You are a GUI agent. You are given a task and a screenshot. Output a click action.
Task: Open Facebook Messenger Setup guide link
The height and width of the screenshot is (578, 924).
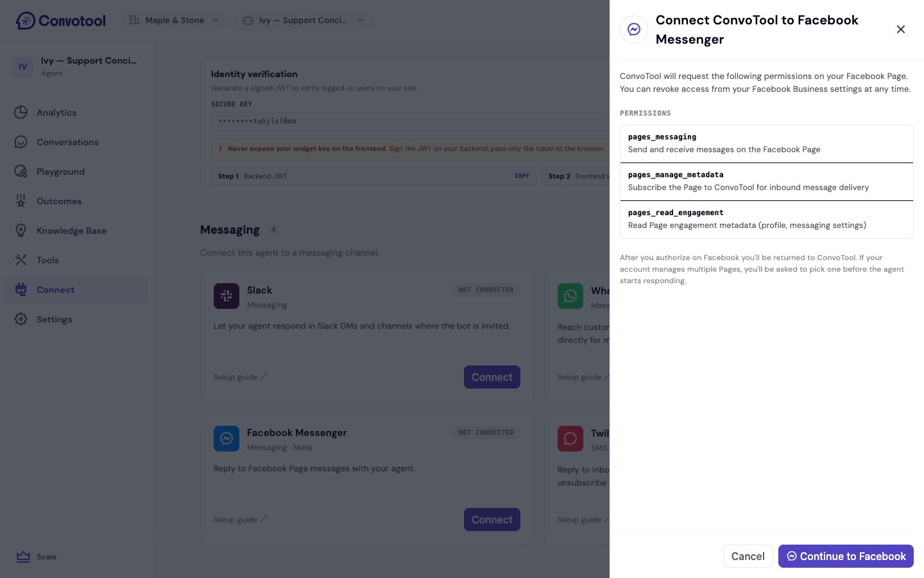[x=241, y=520]
